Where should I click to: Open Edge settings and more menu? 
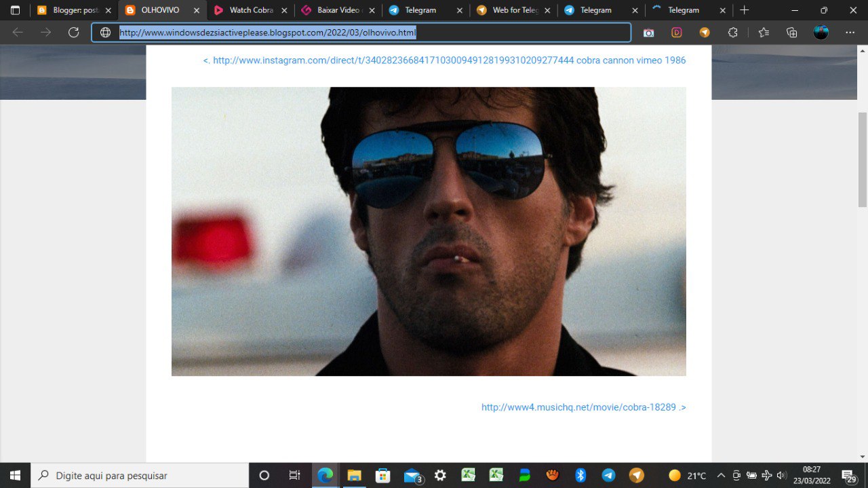[850, 33]
